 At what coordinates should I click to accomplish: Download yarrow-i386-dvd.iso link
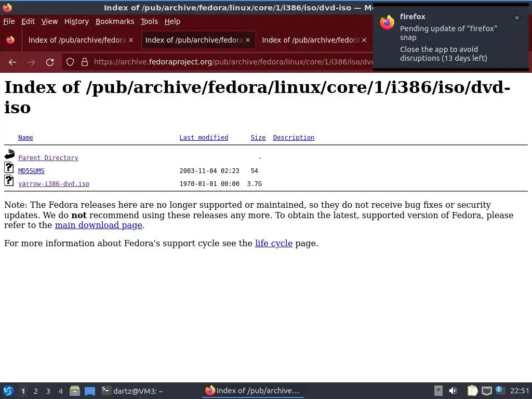[54, 184]
